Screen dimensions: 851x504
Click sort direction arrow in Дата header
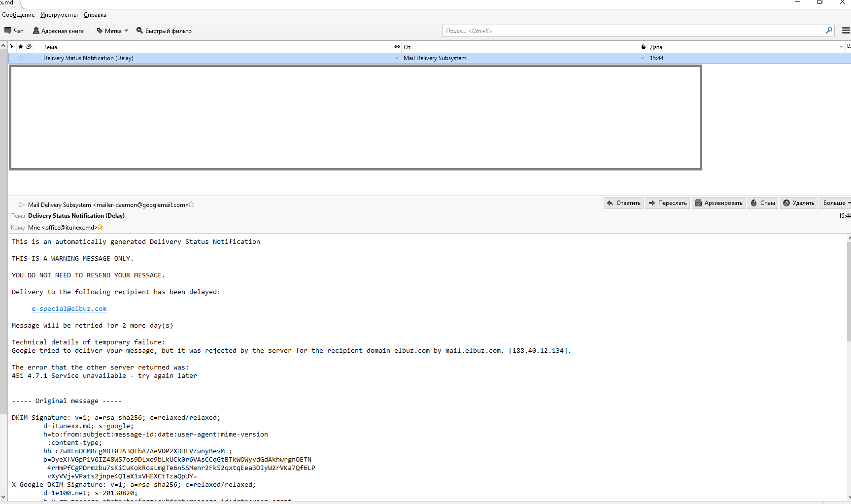841,47
